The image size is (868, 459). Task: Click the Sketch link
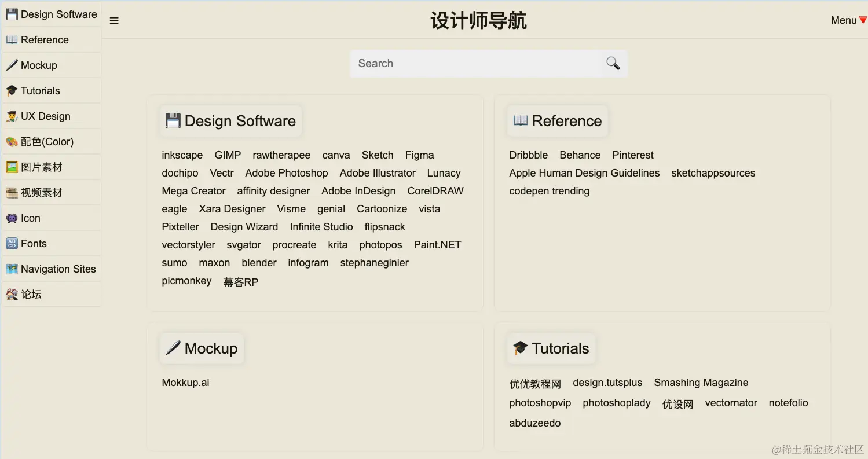point(378,155)
